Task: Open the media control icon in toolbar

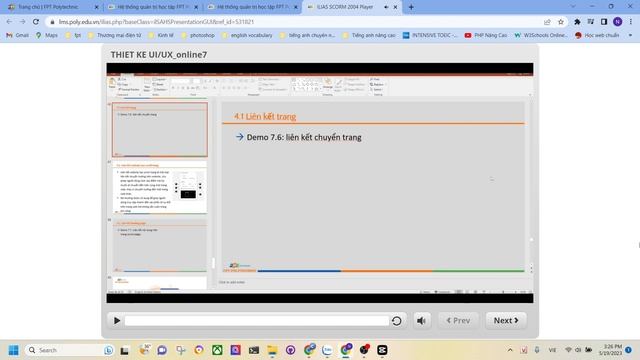Action: tap(591, 22)
